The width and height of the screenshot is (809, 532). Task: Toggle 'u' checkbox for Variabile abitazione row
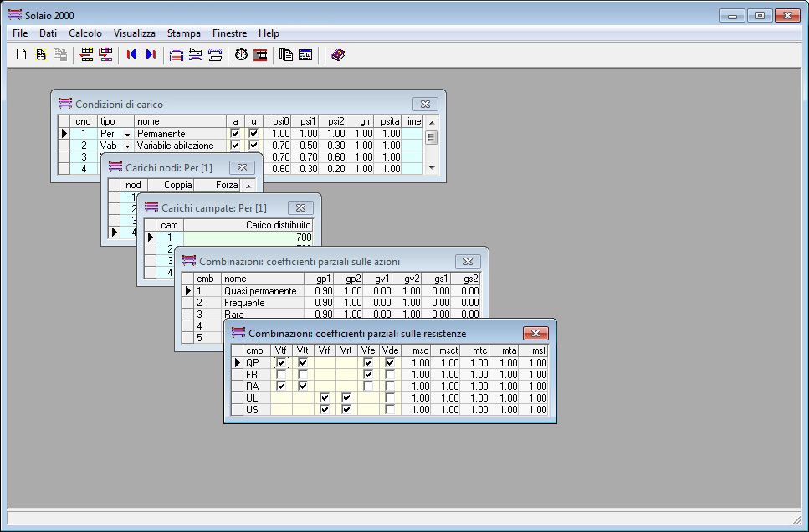coord(253,146)
